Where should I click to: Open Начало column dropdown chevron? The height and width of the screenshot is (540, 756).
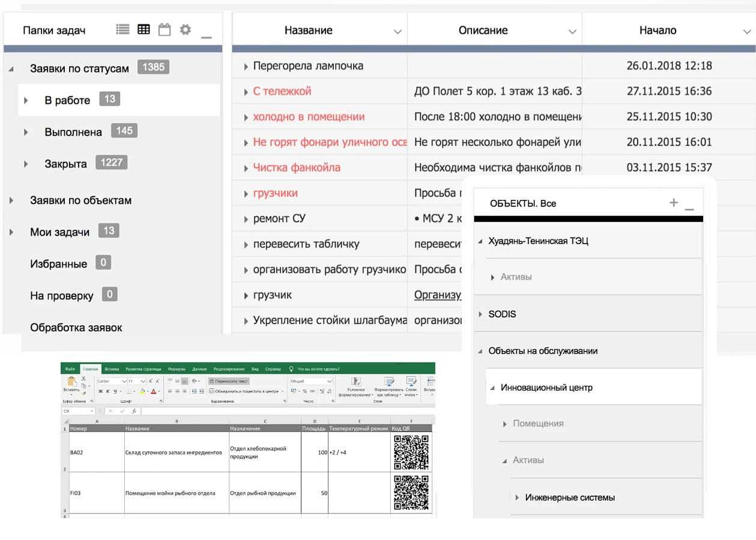747,32
